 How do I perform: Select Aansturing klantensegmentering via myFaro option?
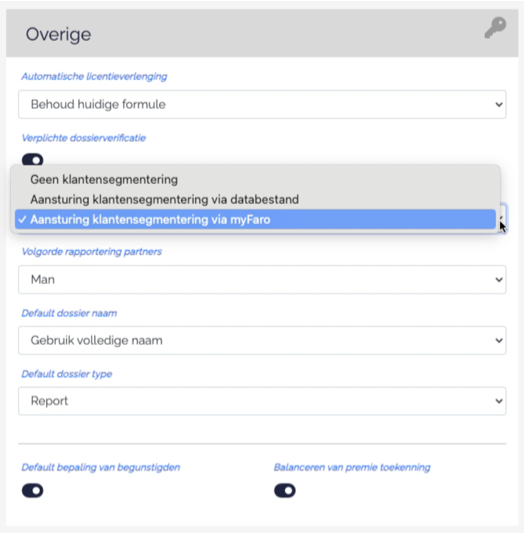point(255,219)
